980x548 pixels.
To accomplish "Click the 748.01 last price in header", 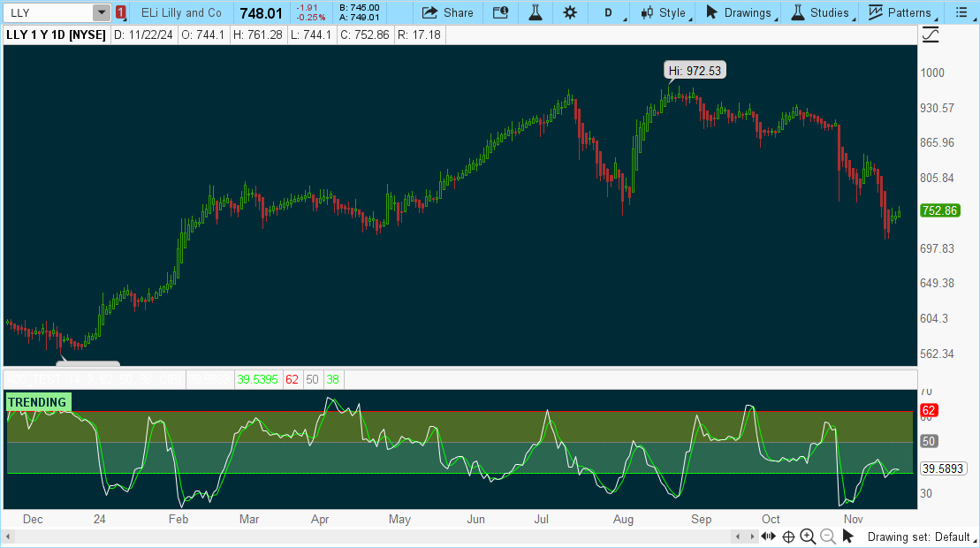I will (262, 12).
